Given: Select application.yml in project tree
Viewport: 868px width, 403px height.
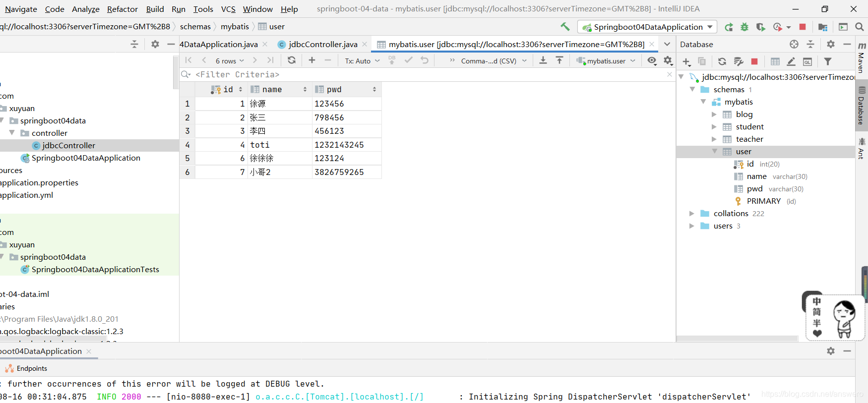Looking at the screenshot, I should pyautogui.click(x=26, y=195).
